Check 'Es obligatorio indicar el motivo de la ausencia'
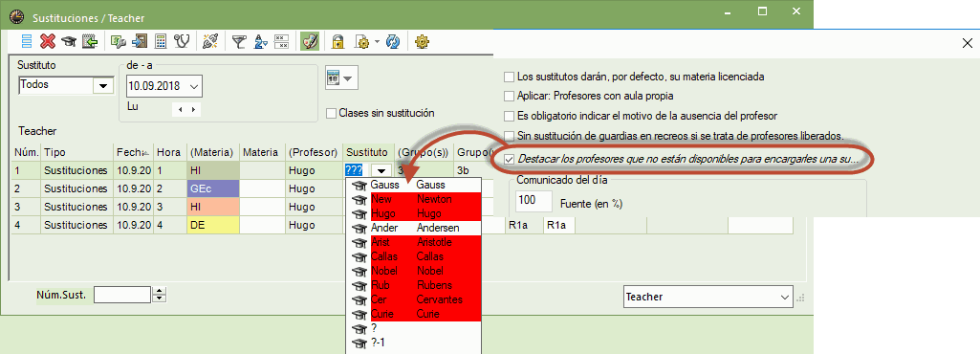This screenshot has height=354, width=980. [x=509, y=116]
